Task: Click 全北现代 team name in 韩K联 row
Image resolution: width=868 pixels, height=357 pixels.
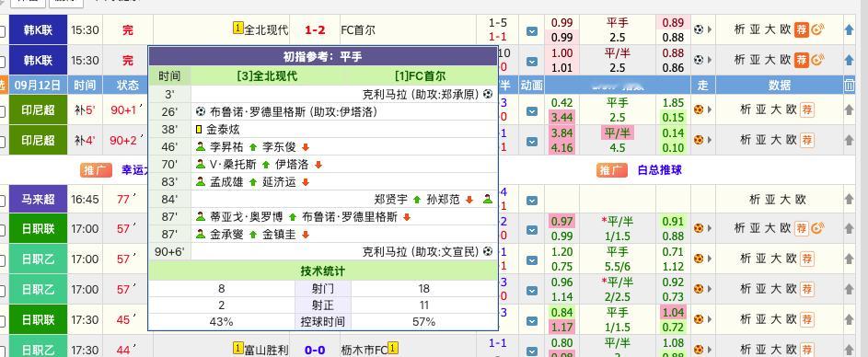Action: 266,29
